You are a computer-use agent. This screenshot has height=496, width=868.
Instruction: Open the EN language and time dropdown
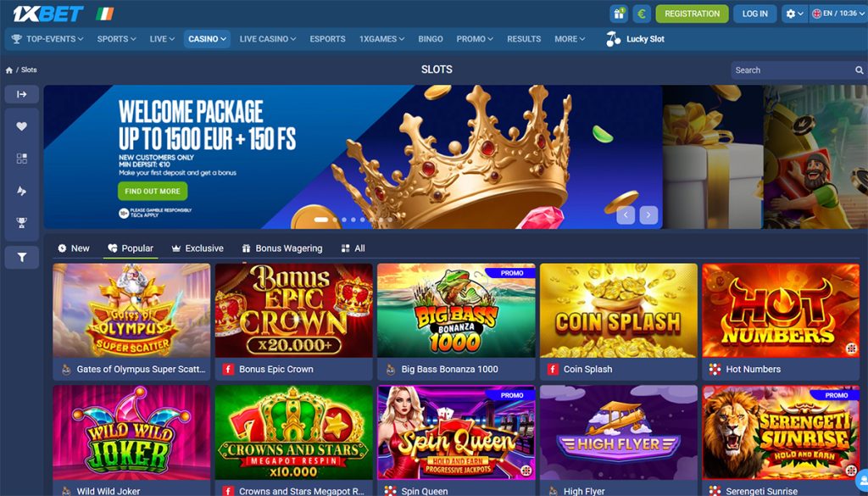coord(838,14)
